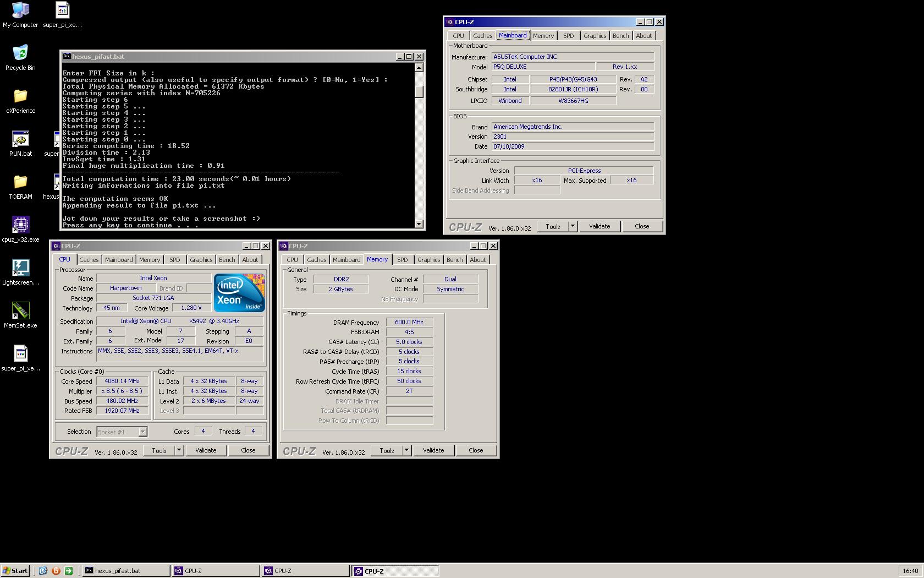
Task: Click the console scrollbar thumb
Action: [x=419, y=92]
